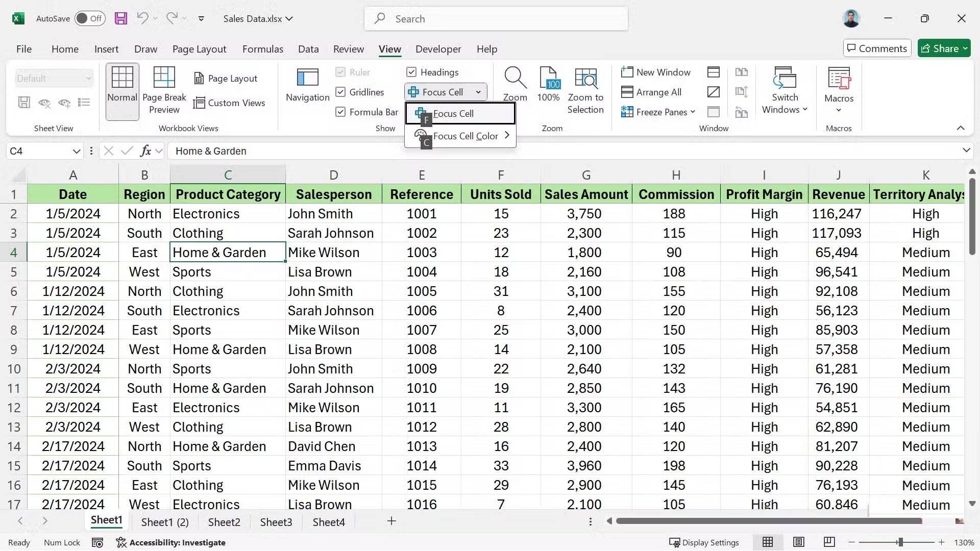The height and width of the screenshot is (551, 980).
Task: Uncheck the Gridlines checkbox
Action: (x=341, y=92)
